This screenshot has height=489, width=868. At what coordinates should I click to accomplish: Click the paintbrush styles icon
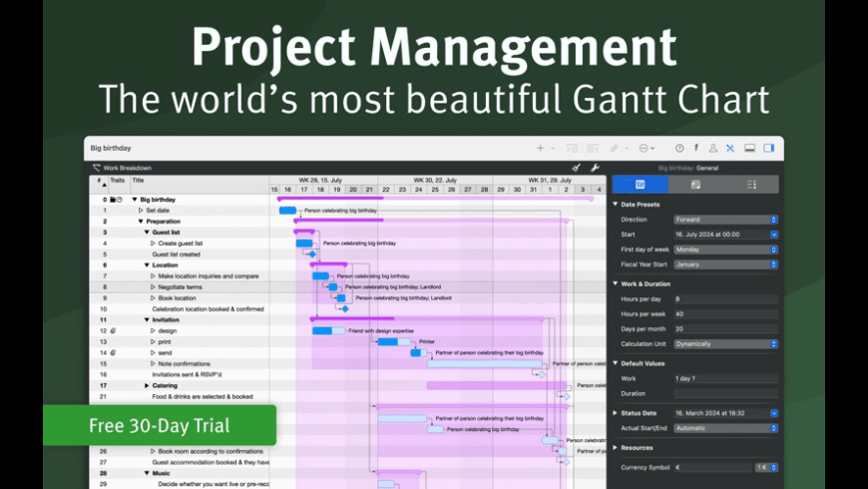pyautogui.click(x=577, y=168)
